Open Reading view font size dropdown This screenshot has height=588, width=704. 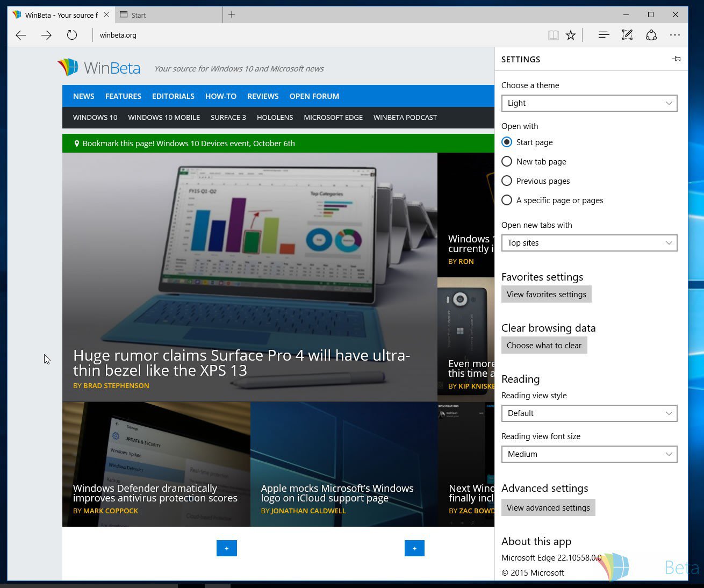pyautogui.click(x=589, y=454)
